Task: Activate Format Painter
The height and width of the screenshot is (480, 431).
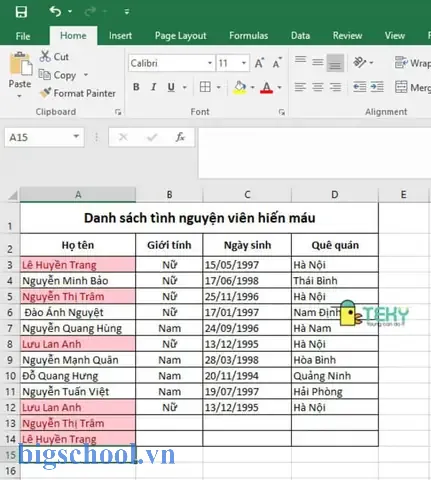Action: tap(78, 93)
